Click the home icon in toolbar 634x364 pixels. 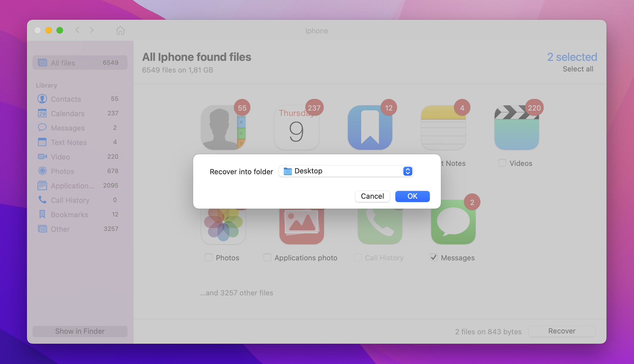pyautogui.click(x=120, y=30)
